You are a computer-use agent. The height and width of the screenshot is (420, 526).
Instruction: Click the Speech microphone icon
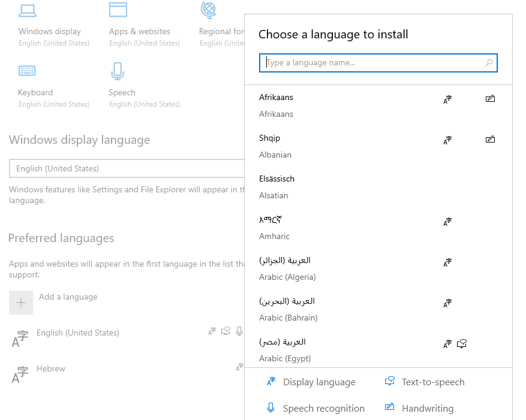[117, 71]
